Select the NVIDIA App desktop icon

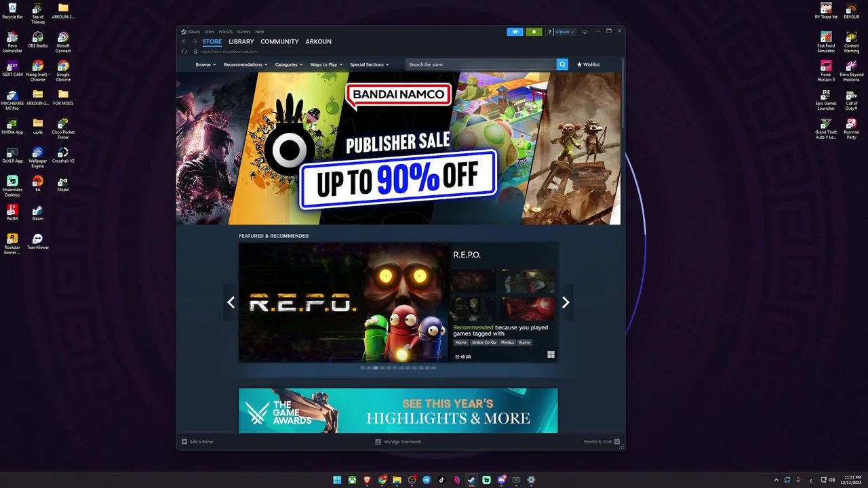tap(12, 127)
